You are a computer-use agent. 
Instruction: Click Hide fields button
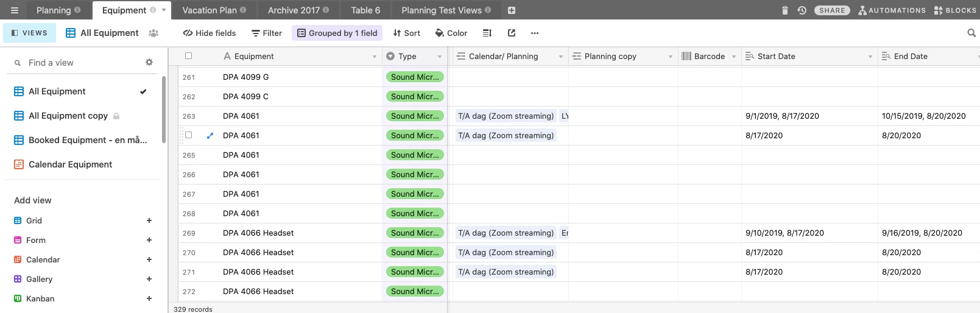tap(210, 33)
